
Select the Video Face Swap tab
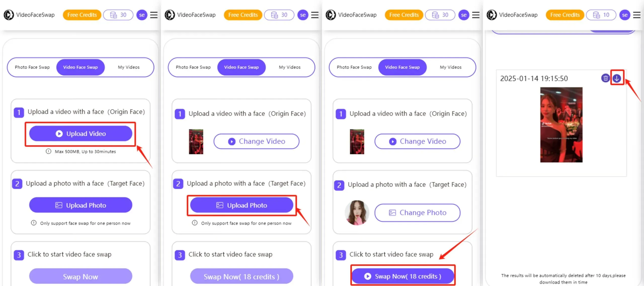tap(80, 67)
